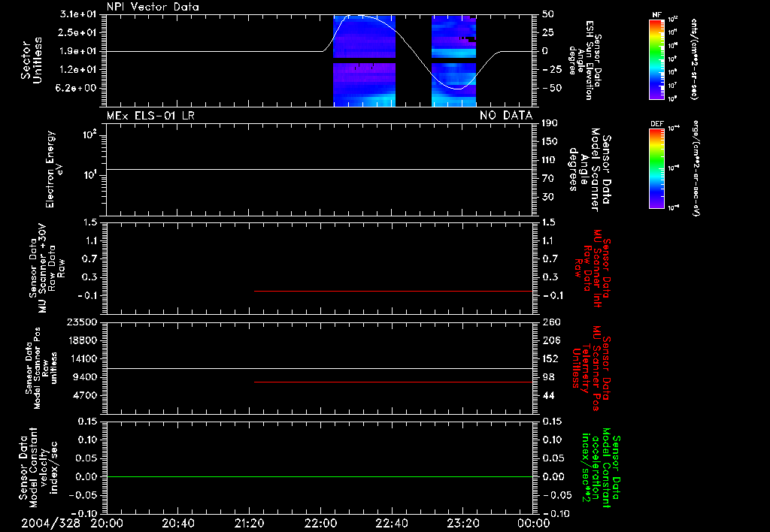Click the NF rainbow color bar
The width and height of the screenshot is (770, 532).
pyautogui.click(x=656, y=59)
